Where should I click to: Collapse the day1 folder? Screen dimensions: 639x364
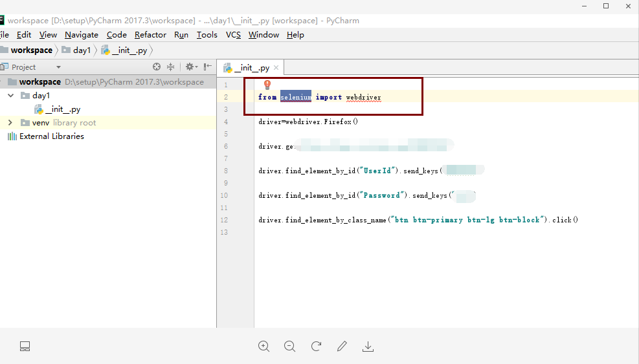point(11,95)
